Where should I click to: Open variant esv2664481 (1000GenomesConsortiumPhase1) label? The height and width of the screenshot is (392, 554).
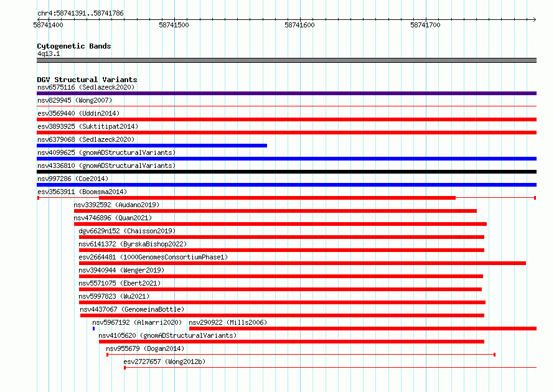tap(153, 257)
